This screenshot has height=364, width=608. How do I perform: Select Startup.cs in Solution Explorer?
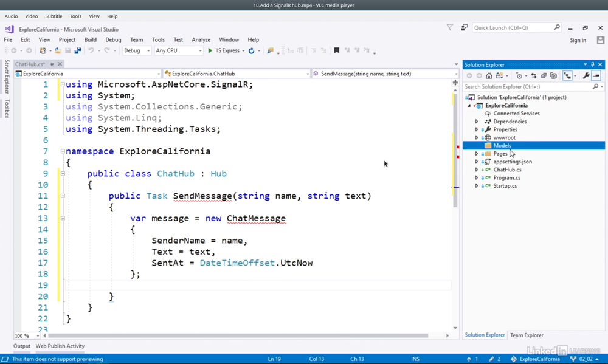coord(505,186)
